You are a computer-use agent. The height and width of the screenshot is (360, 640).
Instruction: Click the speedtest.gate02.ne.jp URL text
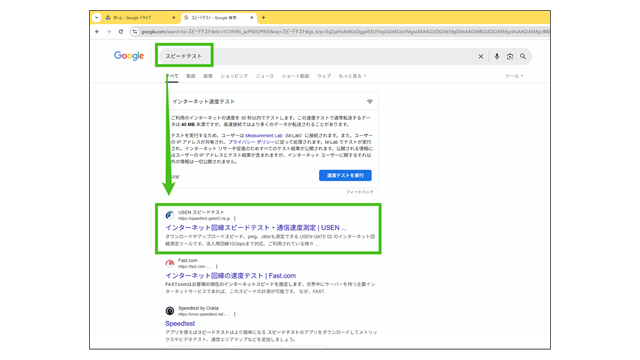pyautogui.click(x=204, y=219)
